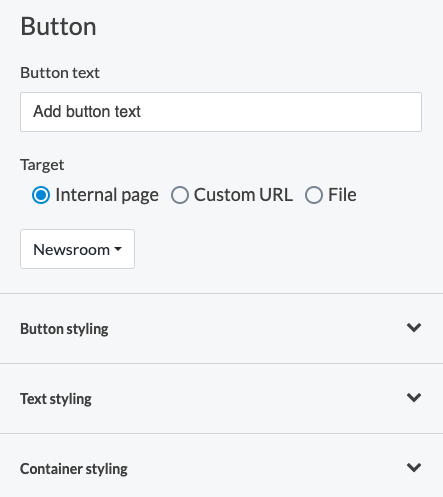443x497 pixels.
Task: Click the Container styling heading
Action: [74, 469]
